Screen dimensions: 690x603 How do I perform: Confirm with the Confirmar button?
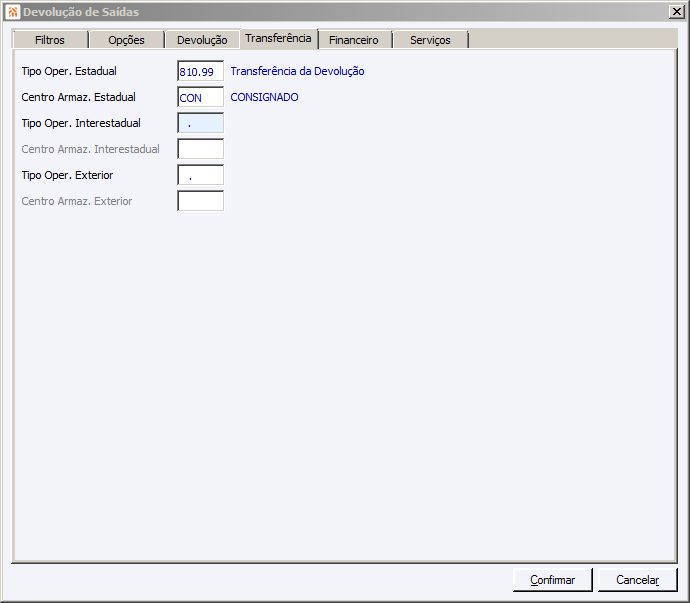pyautogui.click(x=553, y=580)
